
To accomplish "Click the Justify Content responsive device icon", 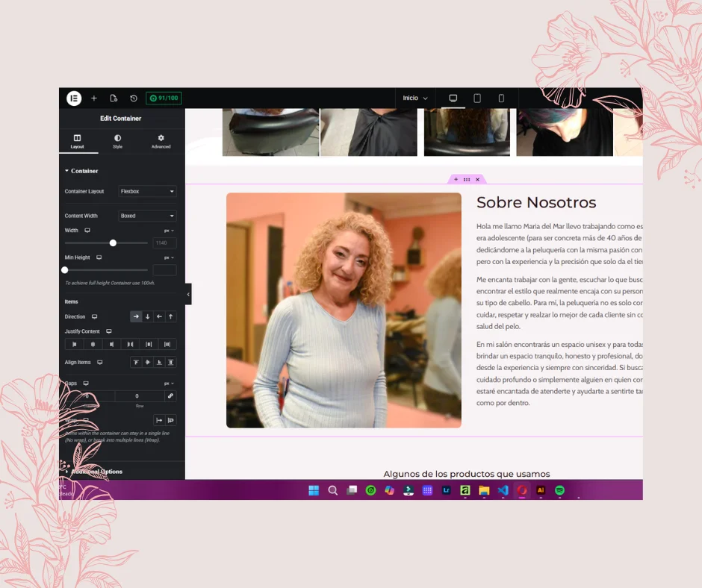I will 109,331.
